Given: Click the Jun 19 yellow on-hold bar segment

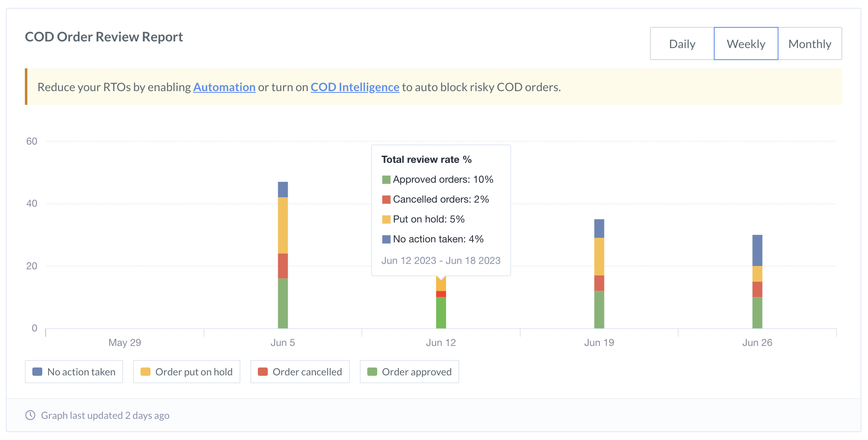Looking at the screenshot, I should click(x=599, y=256).
